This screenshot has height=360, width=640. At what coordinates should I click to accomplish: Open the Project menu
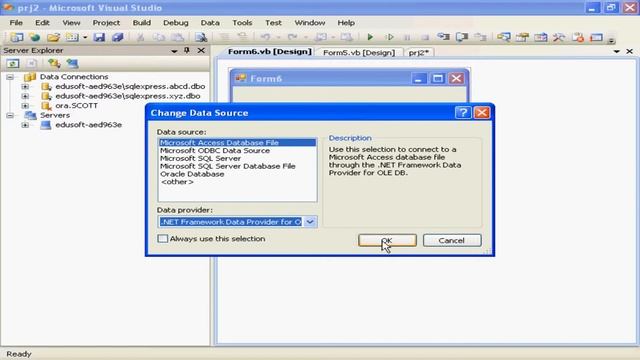[x=106, y=23]
